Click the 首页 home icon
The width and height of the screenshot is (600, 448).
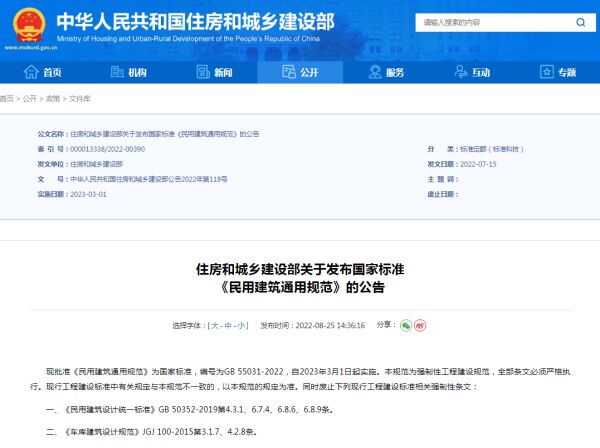(x=30, y=72)
